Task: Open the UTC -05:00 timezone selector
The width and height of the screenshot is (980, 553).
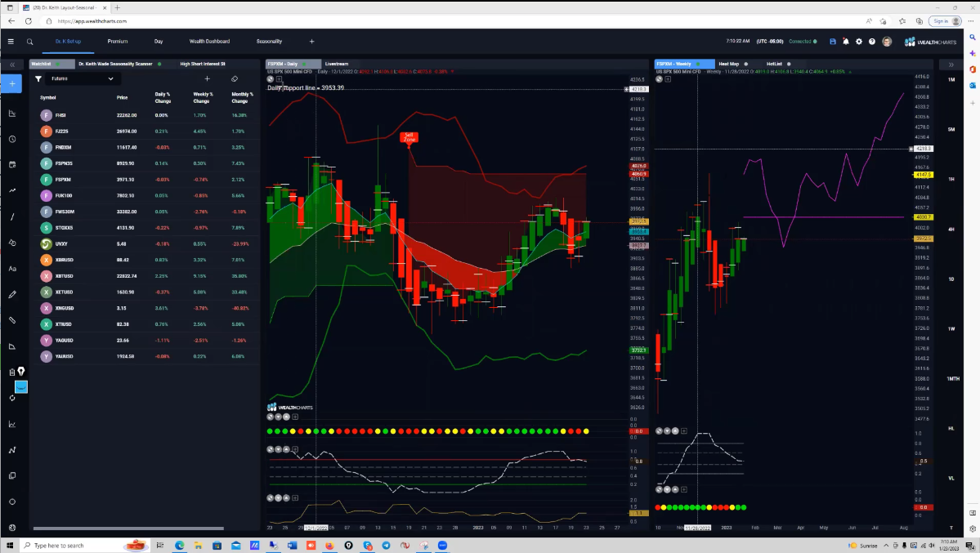Action: tap(769, 41)
